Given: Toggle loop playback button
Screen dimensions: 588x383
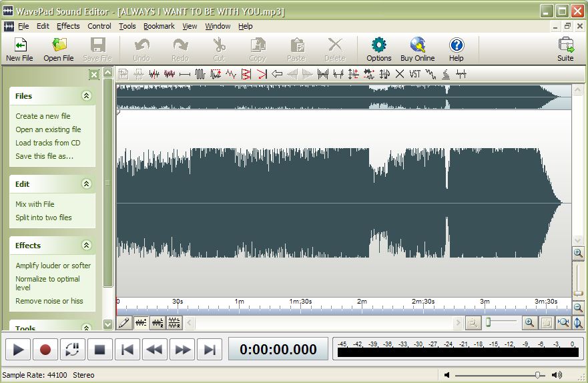Looking at the screenshot, I should point(72,350).
